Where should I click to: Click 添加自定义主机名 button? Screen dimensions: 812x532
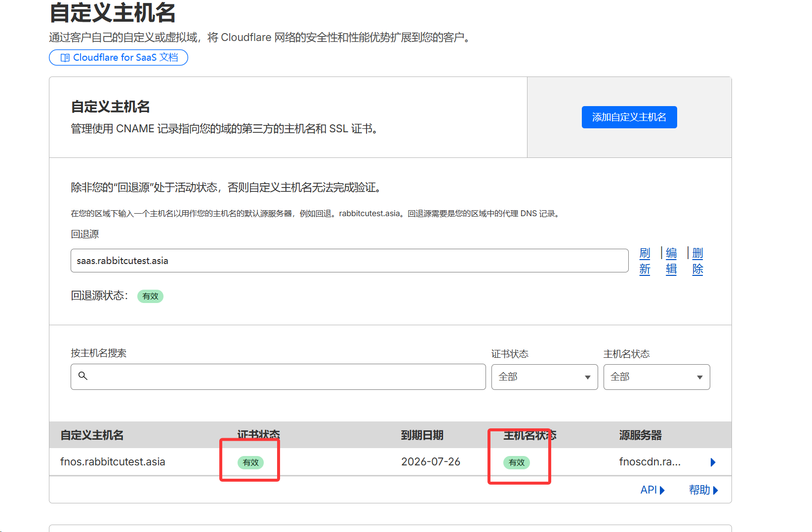[x=629, y=117]
